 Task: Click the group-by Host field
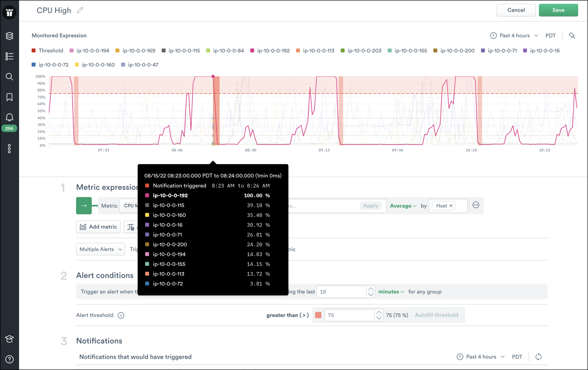click(448, 206)
